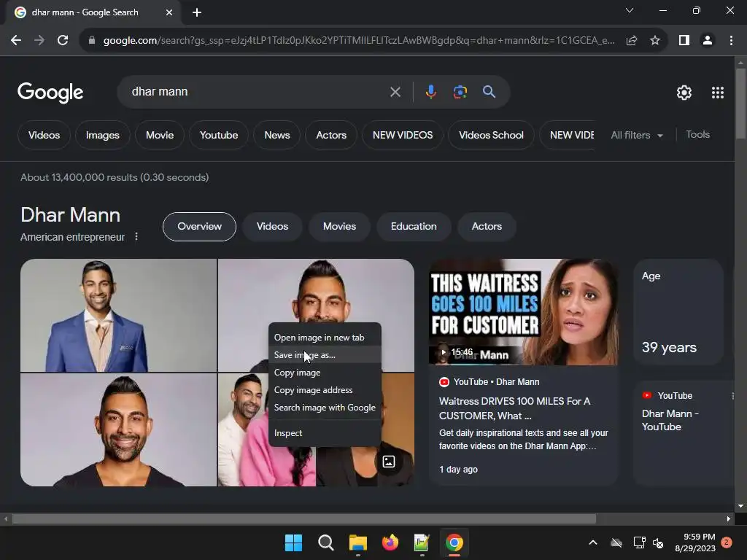Viewport: 747px width, 560px height.
Task: Start voice search with microphone
Action: [430, 92]
